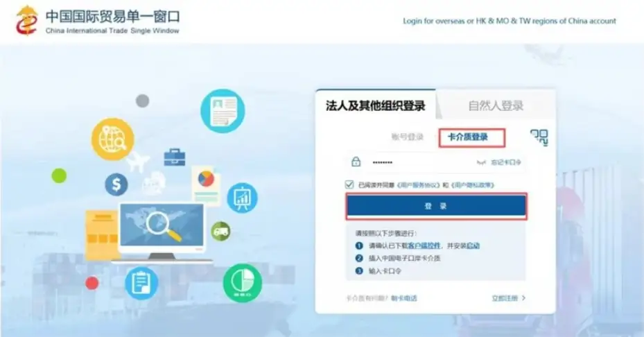Open the overseas or HK, MO, TW account login link

tap(510, 21)
